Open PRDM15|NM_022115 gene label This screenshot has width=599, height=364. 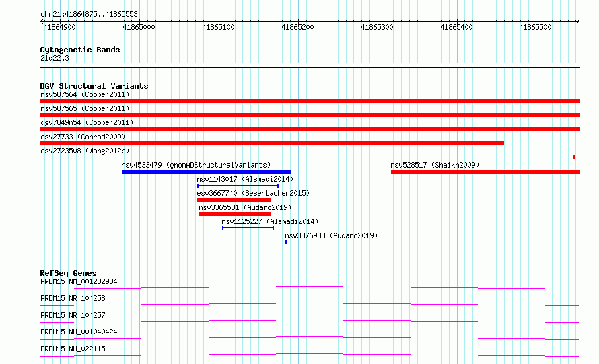[73, 349]
